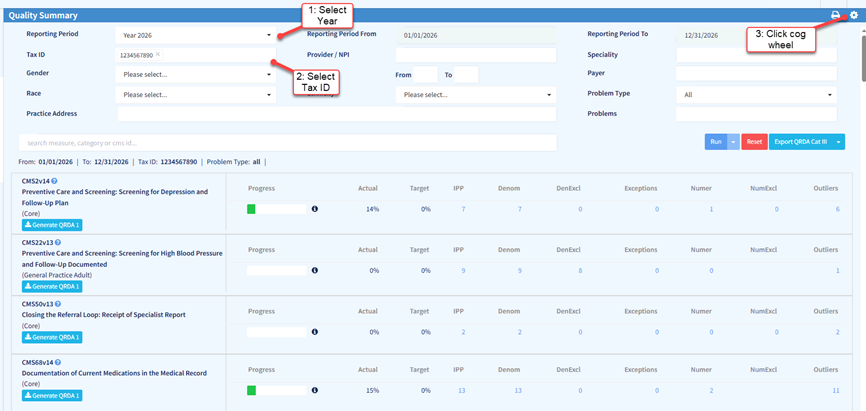Click info icon on CMS2v14 progress bar
Viewport: 866px width, 411px height.
314,209
